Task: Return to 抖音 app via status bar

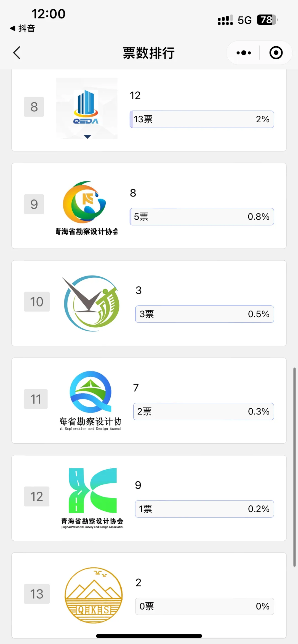Action: point(23,28)
